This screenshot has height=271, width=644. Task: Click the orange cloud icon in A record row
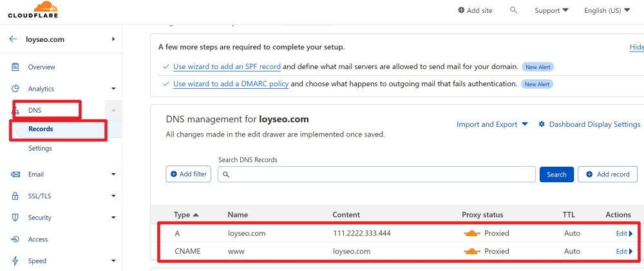click(472, 234)
